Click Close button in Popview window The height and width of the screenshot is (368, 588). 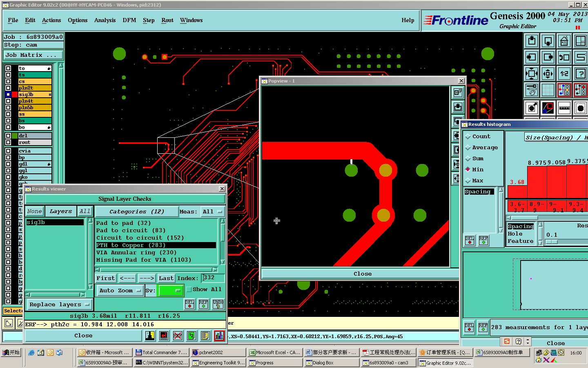pyautogui.click(x=363, y=274)
